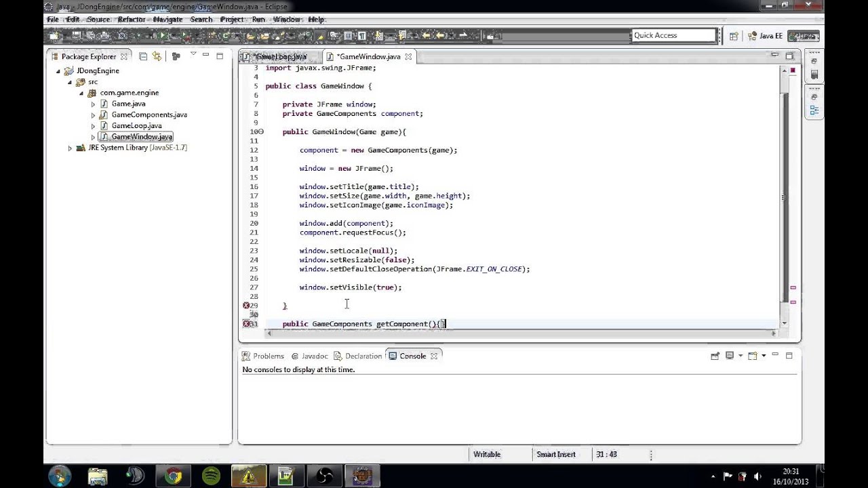Screen dimensions: 868x488
Task: Open the Source menu
Action: tap(98, 19)
